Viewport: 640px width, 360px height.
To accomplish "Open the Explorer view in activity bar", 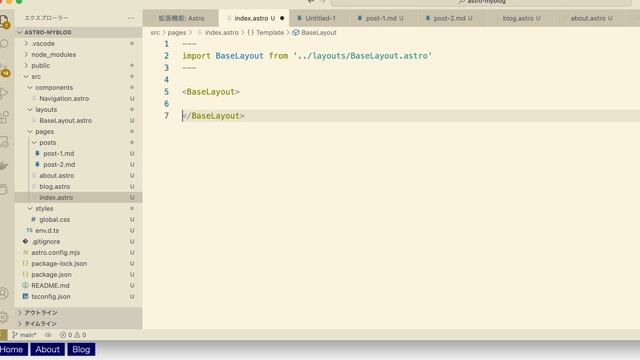I will pyautogui.click(x=4, y=21).
